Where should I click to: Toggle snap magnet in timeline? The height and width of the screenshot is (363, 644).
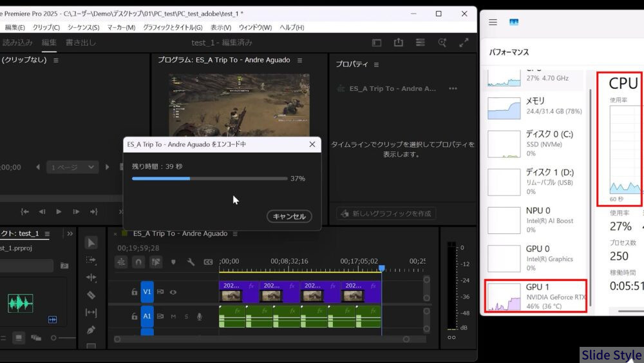(x=138, y=262)
